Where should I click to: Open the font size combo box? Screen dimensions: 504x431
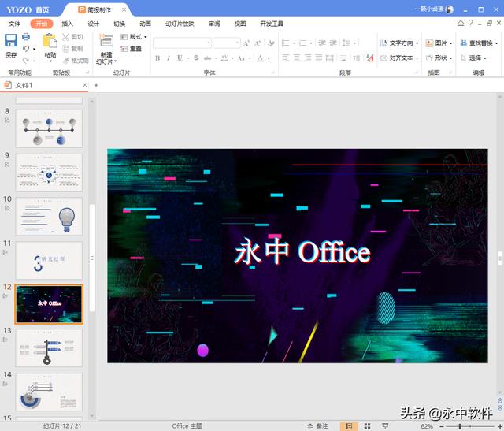(x=226, y=43)
